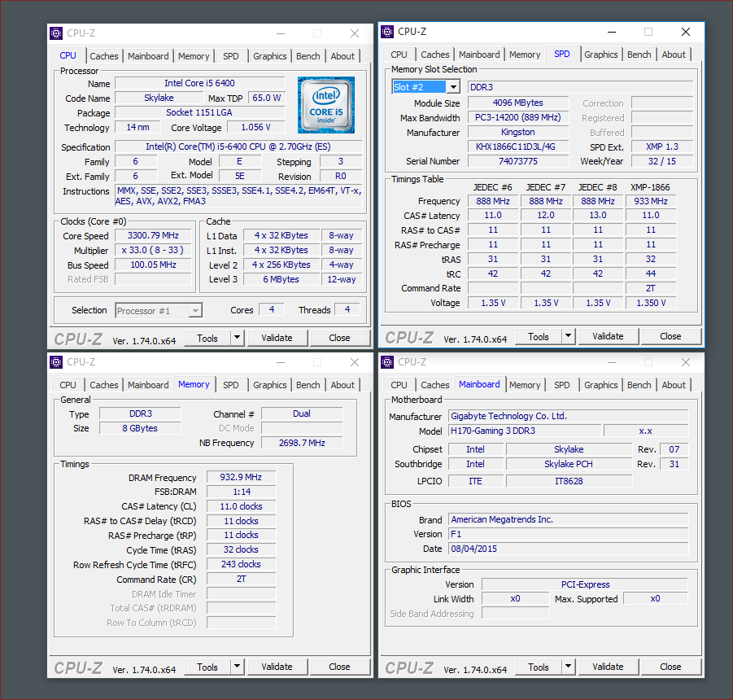Click the tRFC value '243 clocks'
The image size is (733, 700).
(x=241, y=564)
